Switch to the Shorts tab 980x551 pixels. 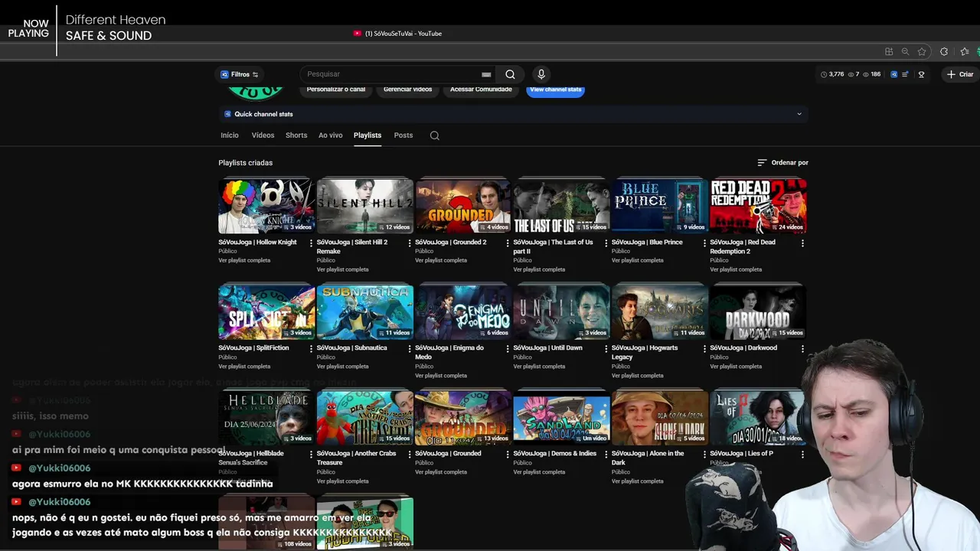tap(296, 135)
